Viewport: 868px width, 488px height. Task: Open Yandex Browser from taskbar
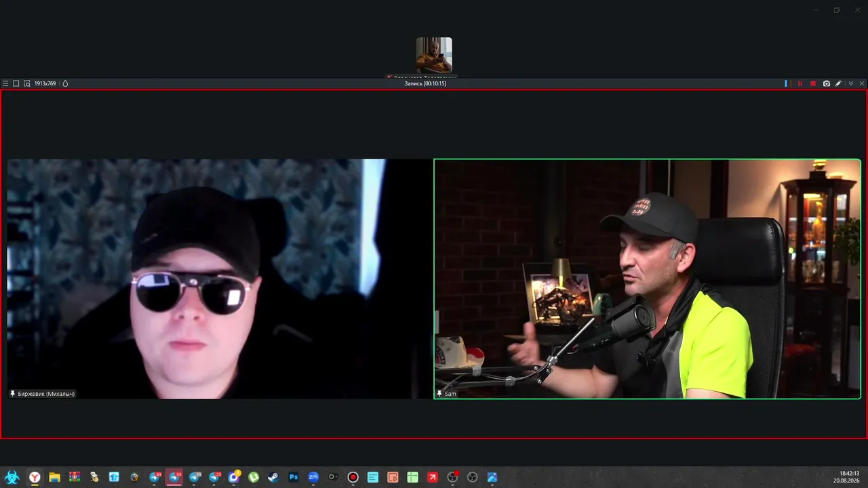tap(35, 477)
